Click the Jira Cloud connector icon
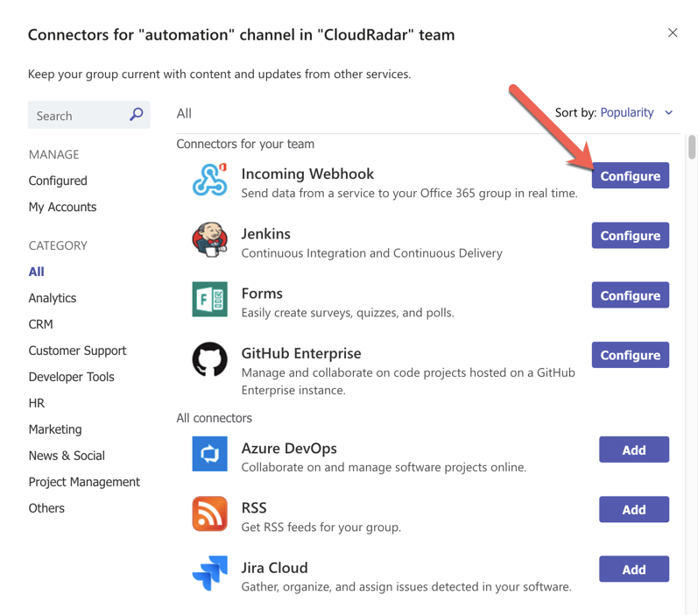Screen dimensions: 698x616 click(209, 573)
